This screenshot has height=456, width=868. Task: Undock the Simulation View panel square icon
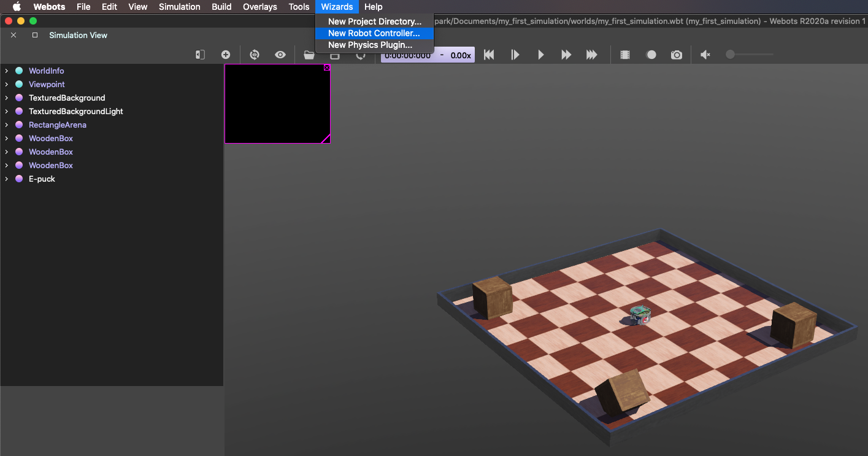35,35
